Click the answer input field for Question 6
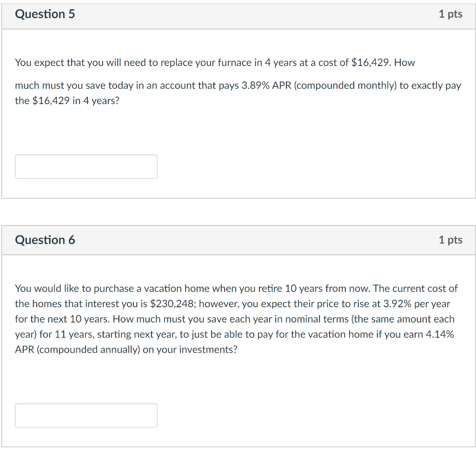This screenshot has width=476, height=455. 86,415
